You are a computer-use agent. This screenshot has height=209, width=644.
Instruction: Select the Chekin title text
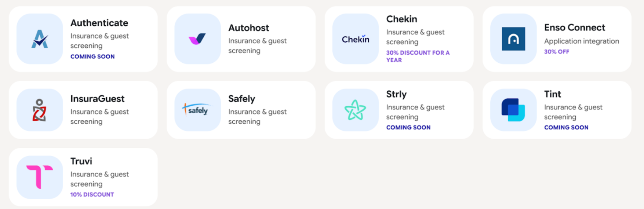point(401,19)
